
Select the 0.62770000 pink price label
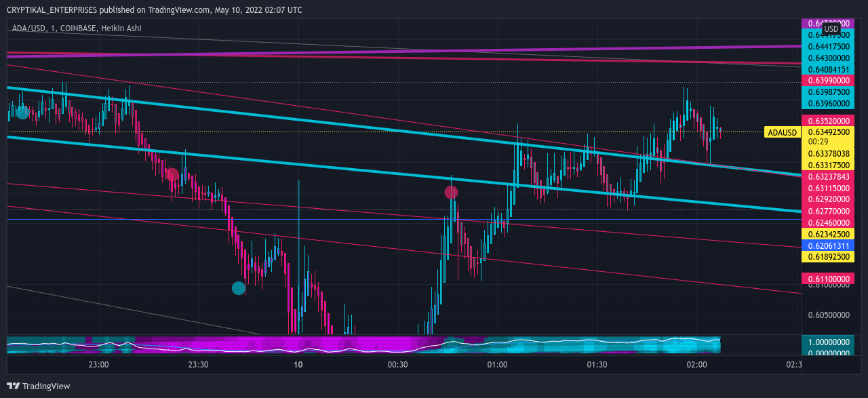829,211
